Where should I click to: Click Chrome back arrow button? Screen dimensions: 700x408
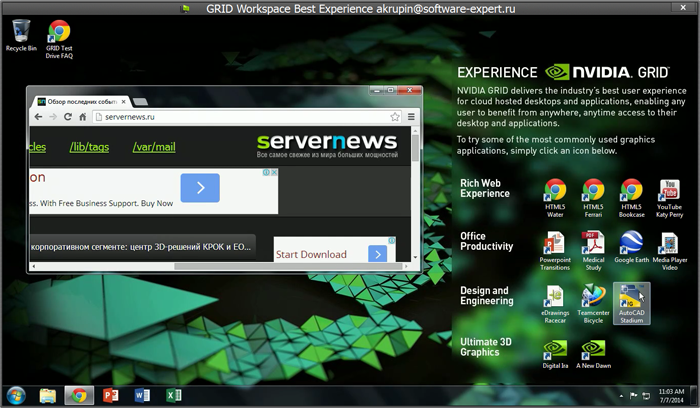pos(38,117)
